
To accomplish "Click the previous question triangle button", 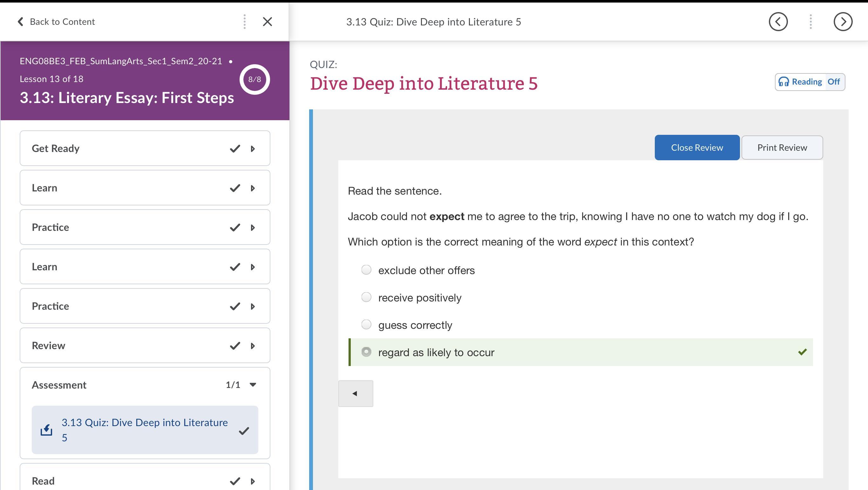I will coord(355,394).
